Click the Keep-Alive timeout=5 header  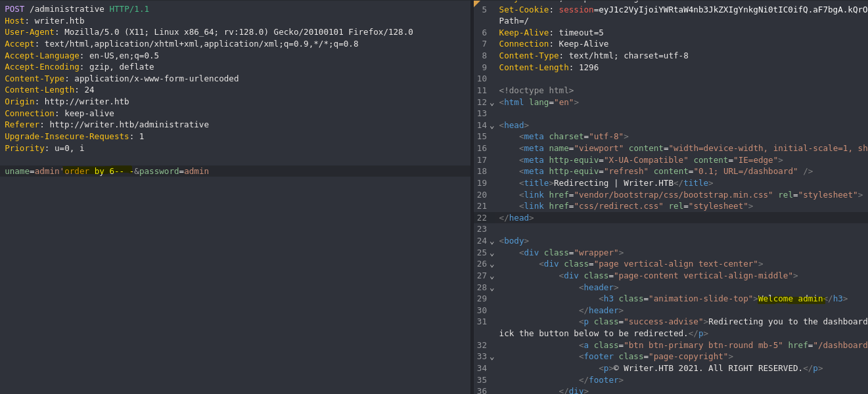551,33
